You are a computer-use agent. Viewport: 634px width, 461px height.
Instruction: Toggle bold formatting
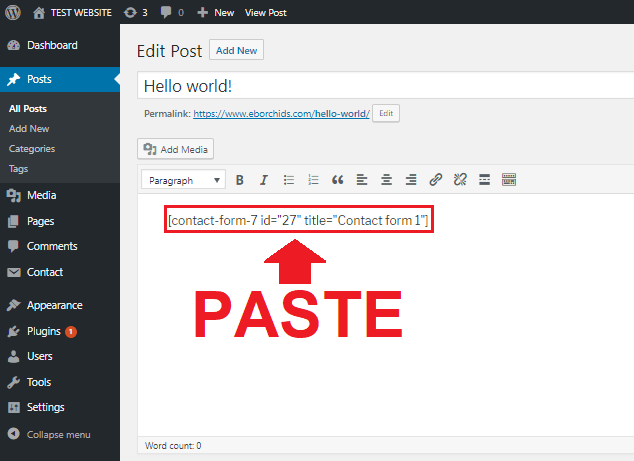[x=239, y=180]
